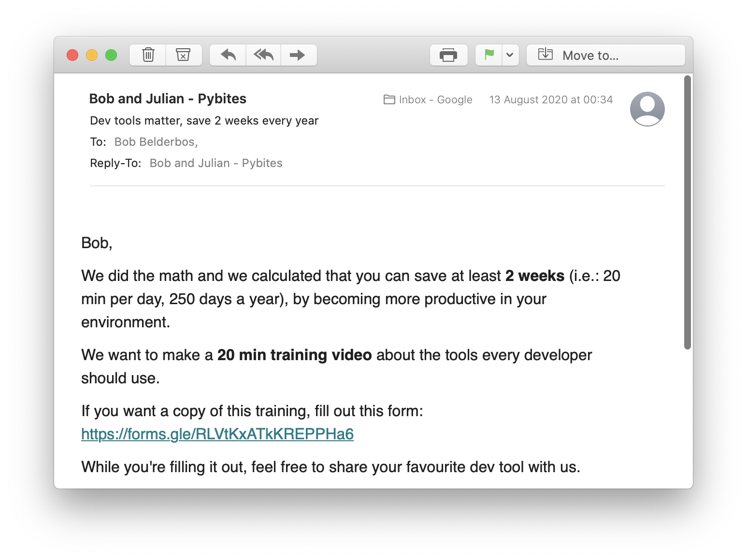Forward this email

click(298, 55)
